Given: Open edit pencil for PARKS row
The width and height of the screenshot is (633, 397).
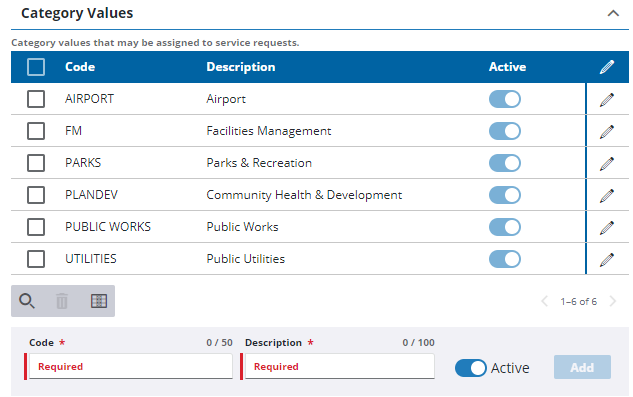Looking at the screenshot, I should pos(607,163).
